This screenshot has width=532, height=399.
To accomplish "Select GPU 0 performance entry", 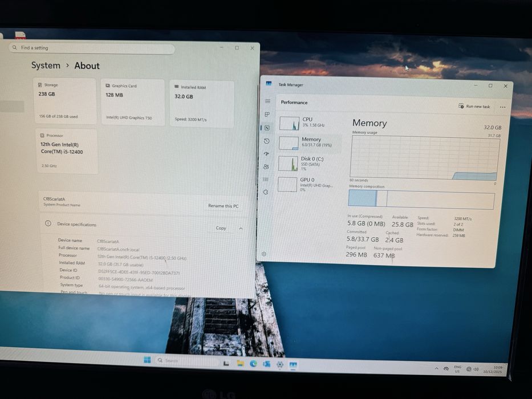I will point(307,184).
